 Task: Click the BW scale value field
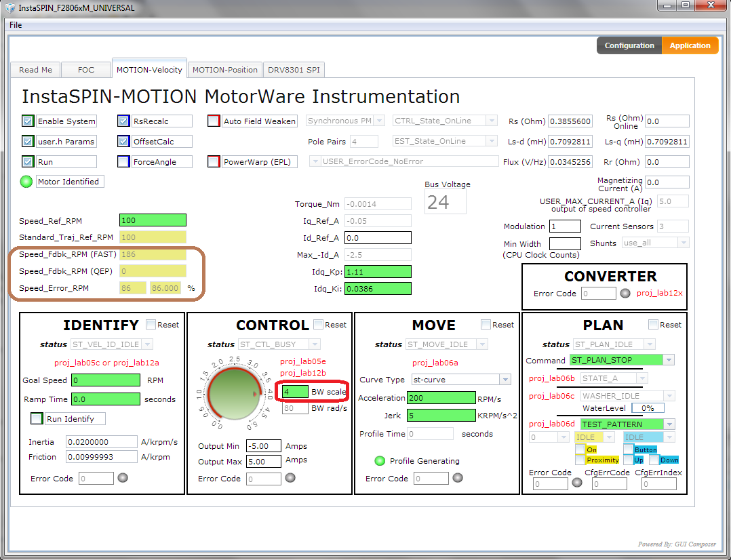tap(295, 392)
